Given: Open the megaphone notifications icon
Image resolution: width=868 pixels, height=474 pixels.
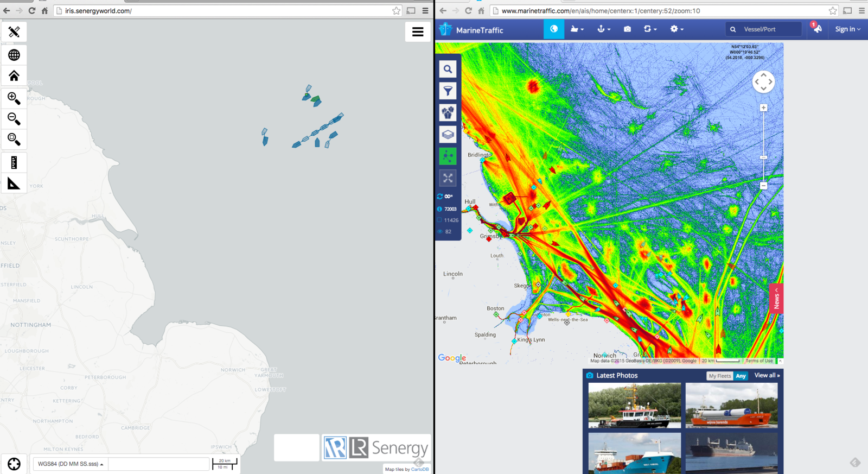Looking at the screenshot, I should coord(818,29).
